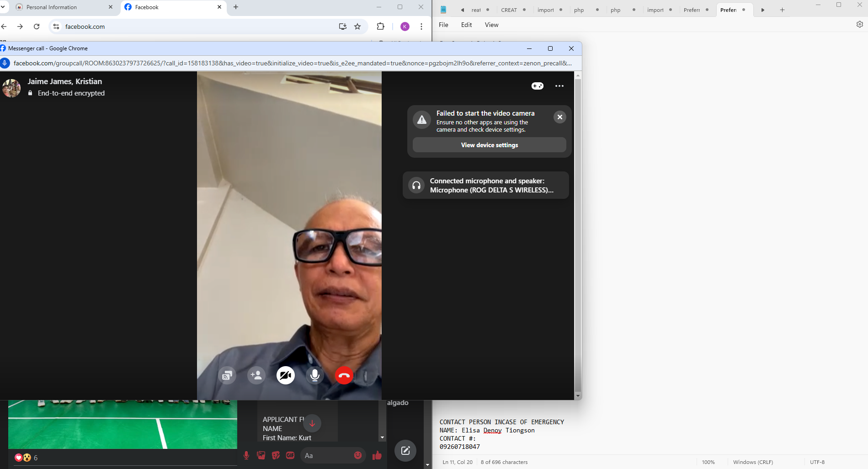Open Notepad settings gear
This screenshot has height=469, width=868.
(x=860, y=25)
